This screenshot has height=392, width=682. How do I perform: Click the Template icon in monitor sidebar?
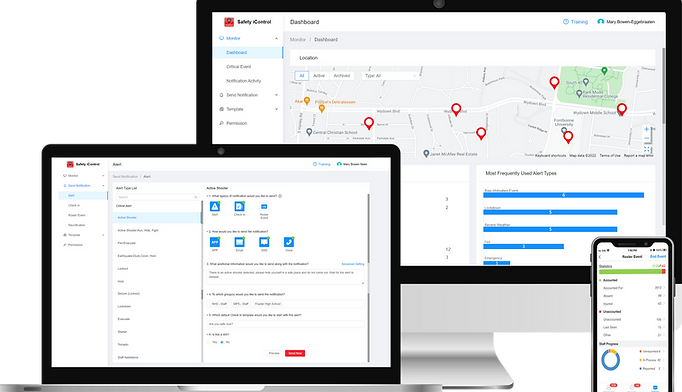click(221, 109)
